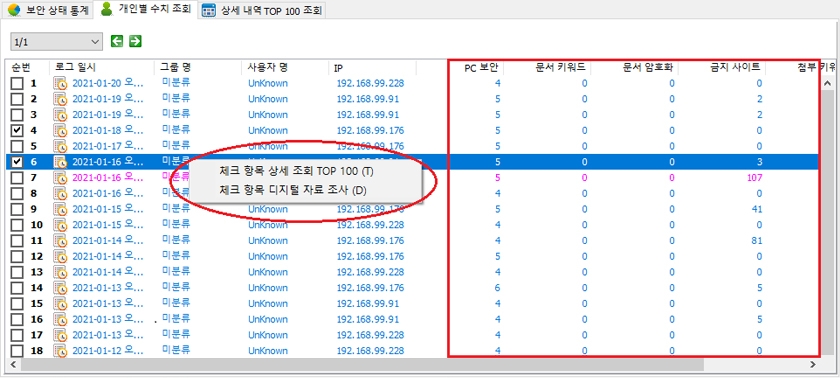This screenshot has height=378, width=840.
Task: Click IP 192.168.99.228 in row 1
Action: coord(370,84)
